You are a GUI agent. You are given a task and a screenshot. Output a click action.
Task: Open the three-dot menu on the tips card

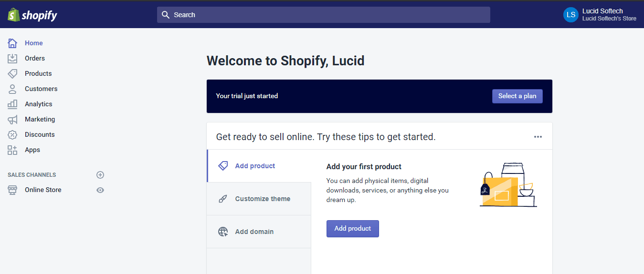click(x=538, y=137)
